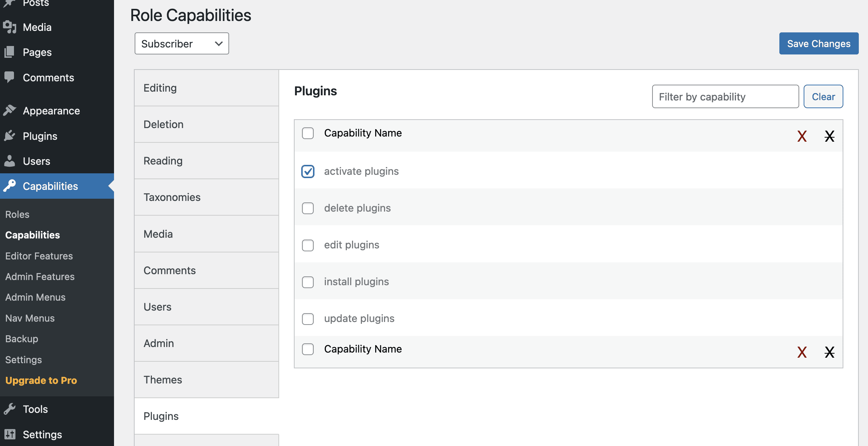
Task: Click the Save Changes button
Action: tap(819, 44)
